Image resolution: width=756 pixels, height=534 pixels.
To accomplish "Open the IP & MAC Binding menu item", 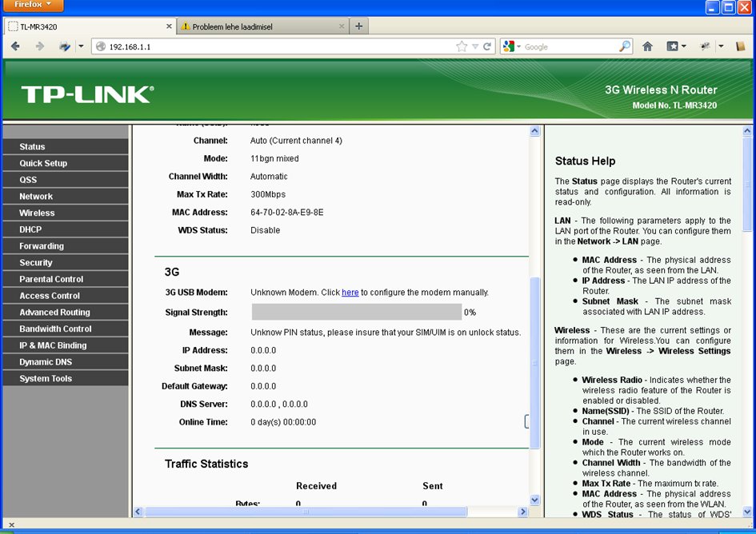I will coord(66,345).
